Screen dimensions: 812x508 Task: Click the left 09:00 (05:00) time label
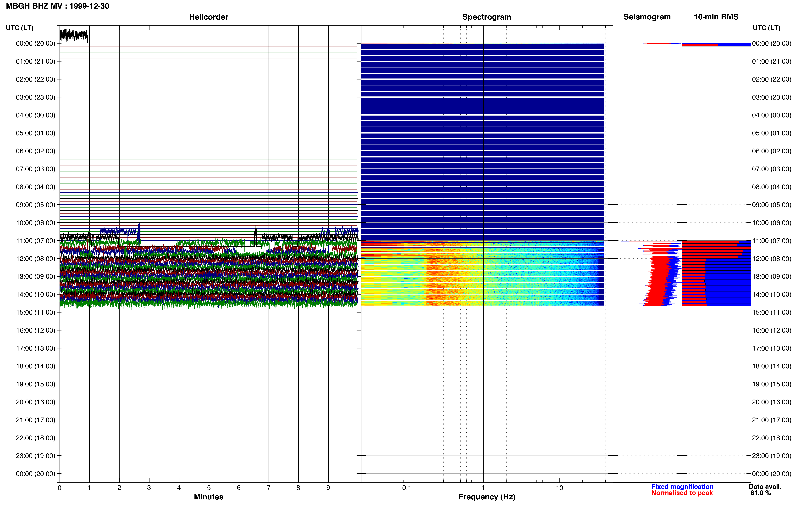tap(36, 205)
